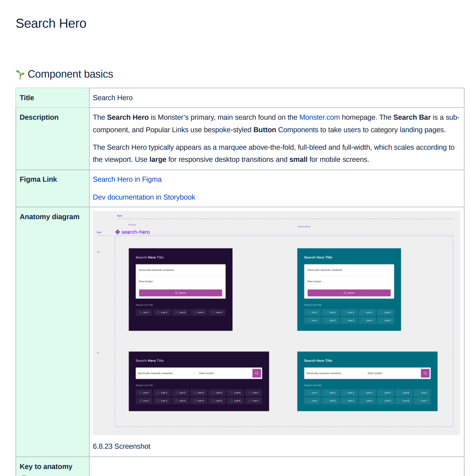
Task: Open Dev documentation in Storybook link
Action: 144,197
